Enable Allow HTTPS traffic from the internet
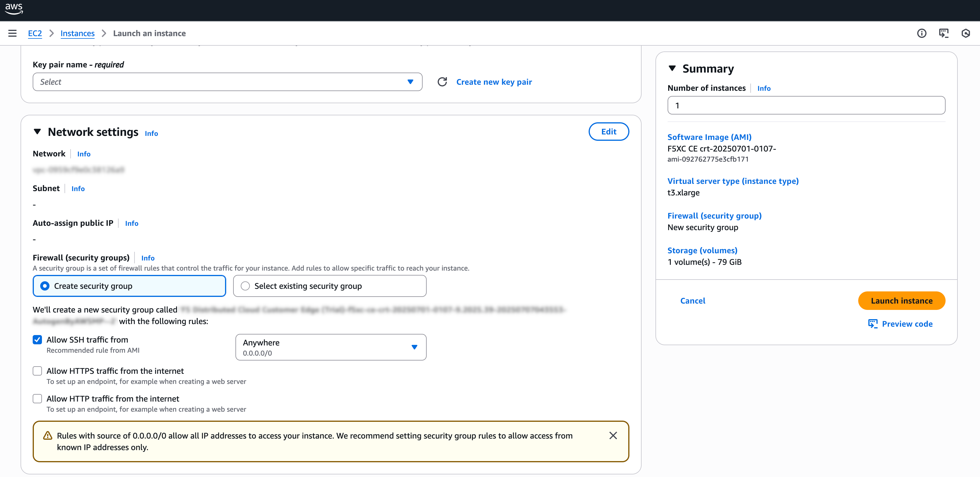The width and height of the screenshot is (980, 477). click(x=37, y=371)
